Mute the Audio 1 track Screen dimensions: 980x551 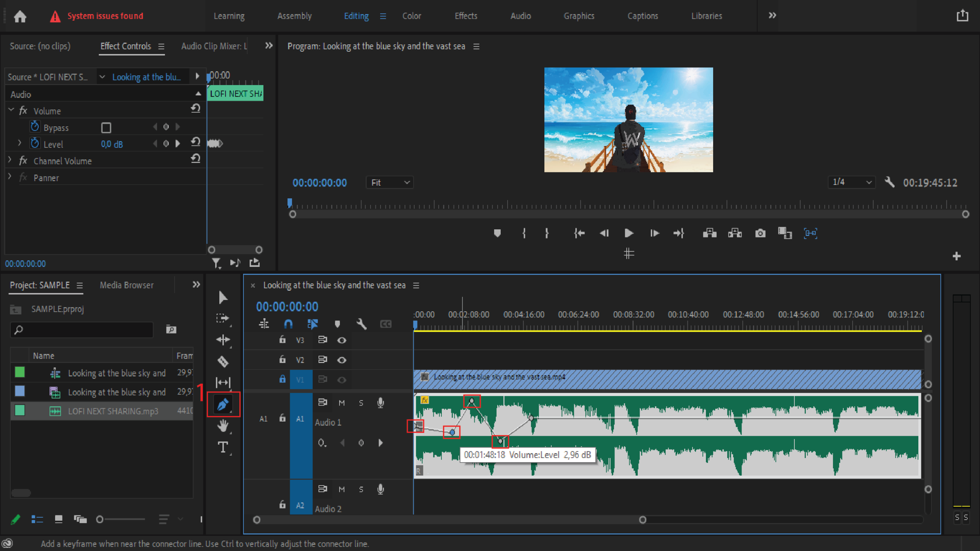pos(342,403)
